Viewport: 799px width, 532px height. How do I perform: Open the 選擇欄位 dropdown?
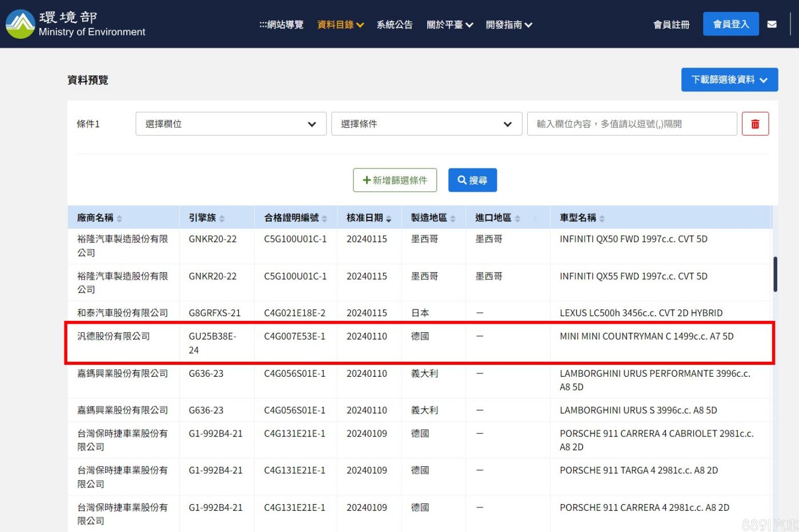[231, 124]
